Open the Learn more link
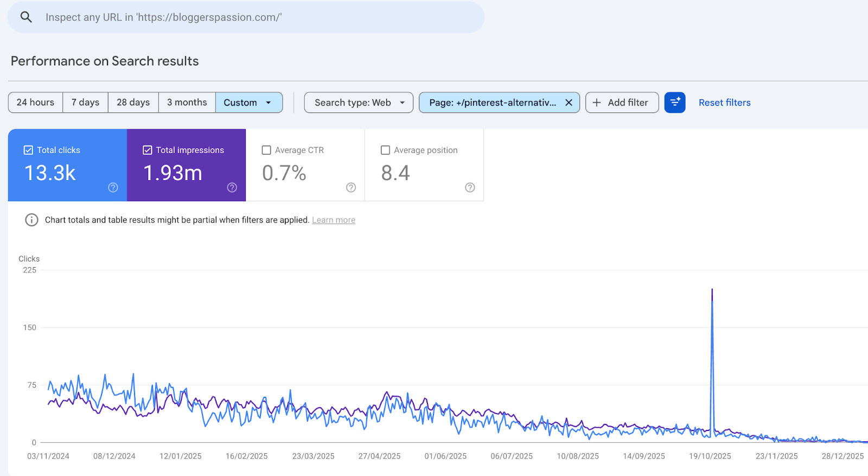This screenshot has height=476, width=868. point(333,220)
